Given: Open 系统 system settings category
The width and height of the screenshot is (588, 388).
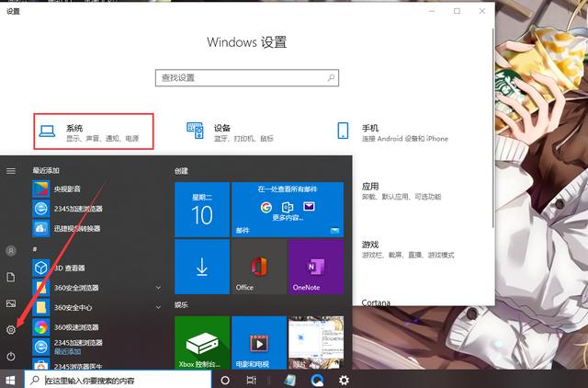Looking at the screenshot, I should pyautogui.click(x=94, y=131).
